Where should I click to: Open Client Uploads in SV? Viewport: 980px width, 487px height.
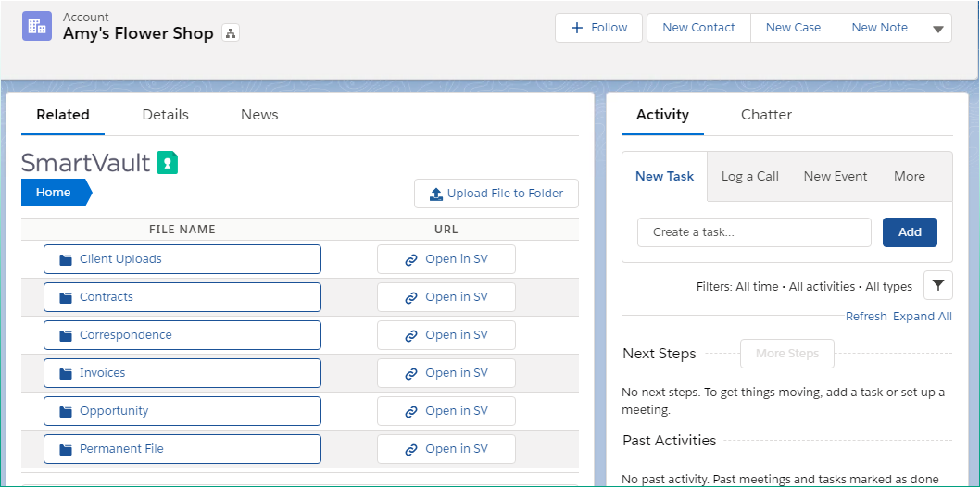pos(446,259)
